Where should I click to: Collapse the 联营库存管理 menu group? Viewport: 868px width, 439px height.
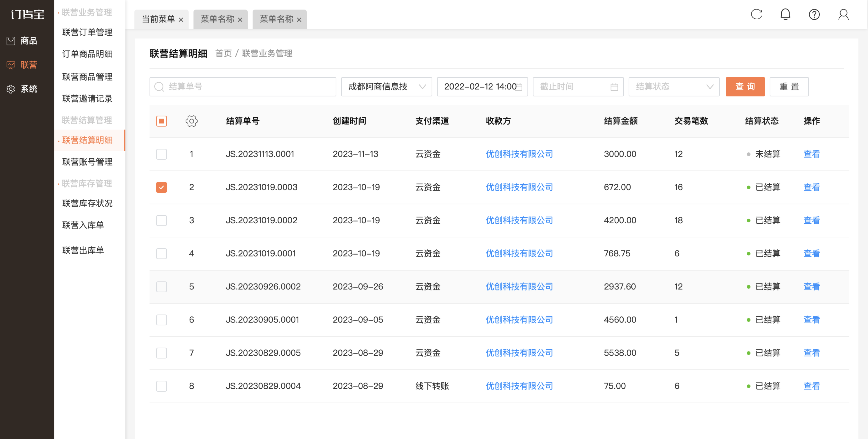click(x=87, y=184)
